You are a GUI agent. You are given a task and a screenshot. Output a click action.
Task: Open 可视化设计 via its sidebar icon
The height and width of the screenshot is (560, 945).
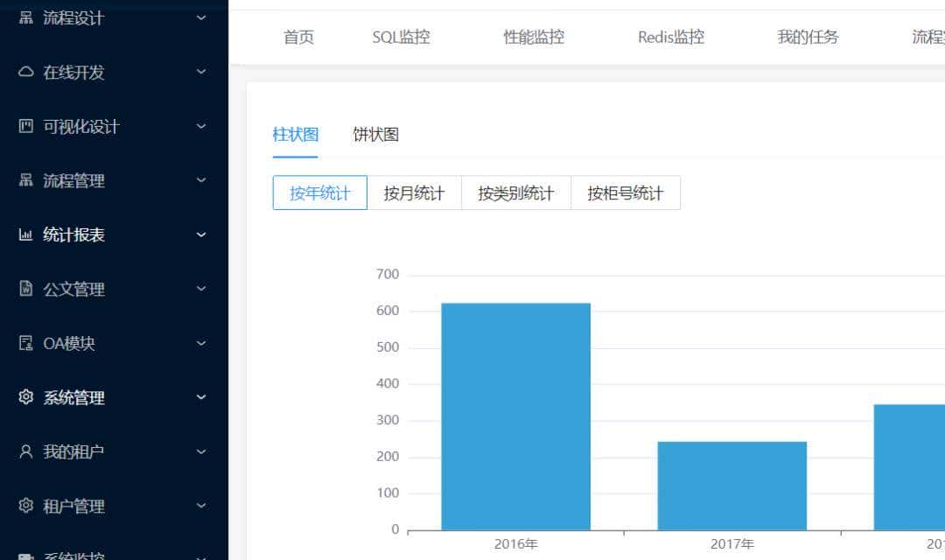coord(26,126)
